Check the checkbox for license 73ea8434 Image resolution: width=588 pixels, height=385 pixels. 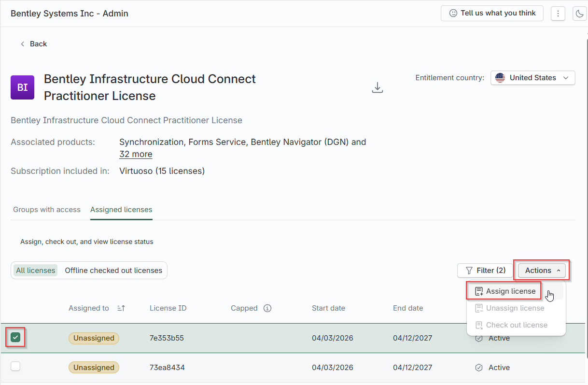click(x=15, y=367)
